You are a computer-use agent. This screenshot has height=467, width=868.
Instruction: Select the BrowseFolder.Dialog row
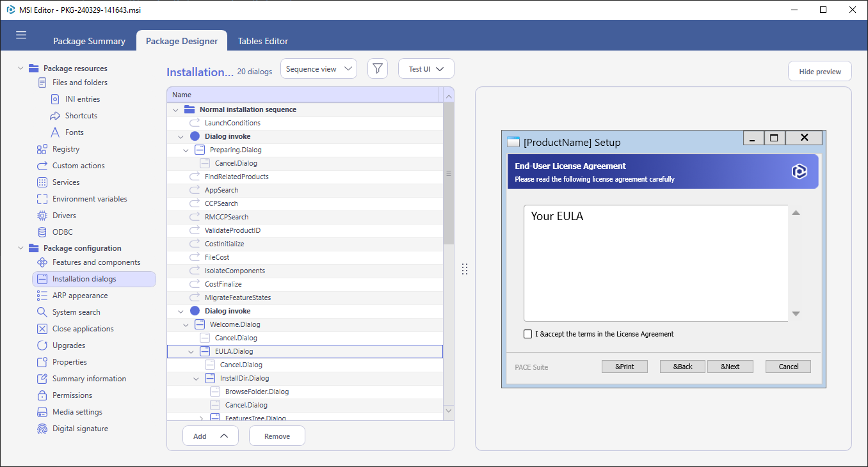pos(305,392)
